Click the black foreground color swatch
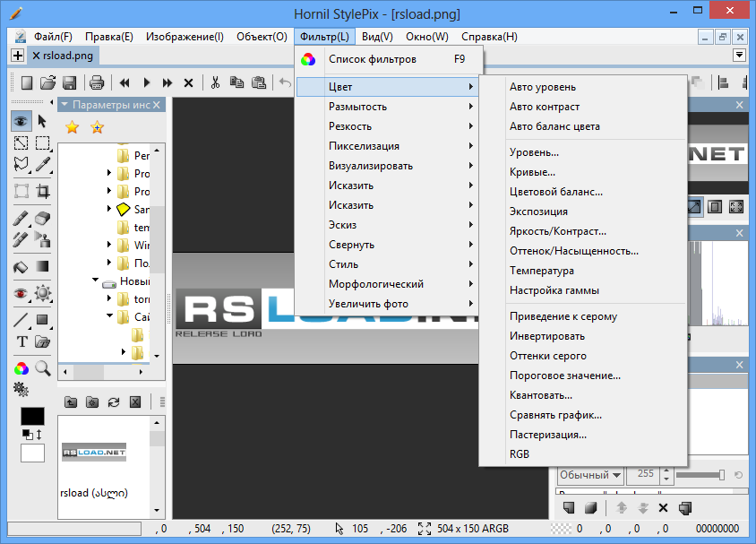This screenshot has height=544, width=756. click(x=32, y=417)
